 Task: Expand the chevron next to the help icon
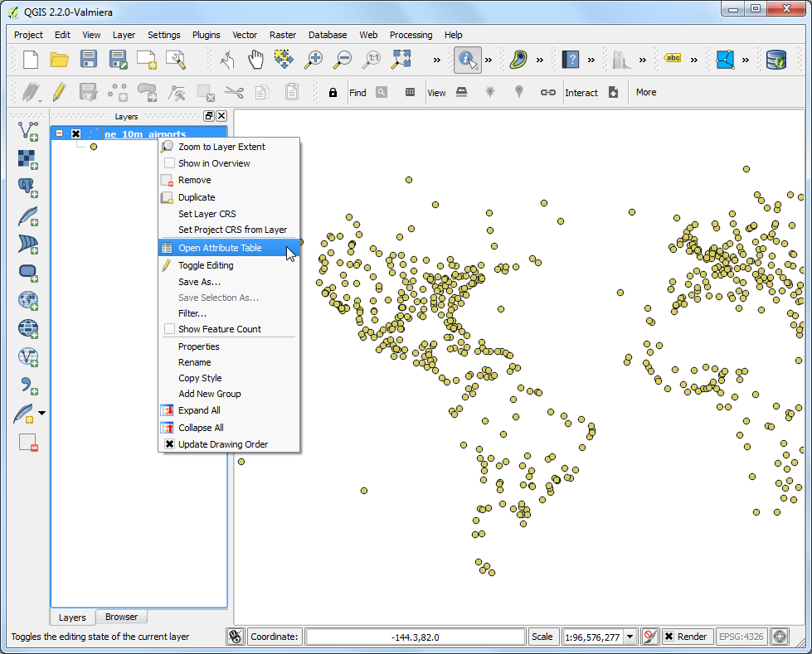pos(591,60)
